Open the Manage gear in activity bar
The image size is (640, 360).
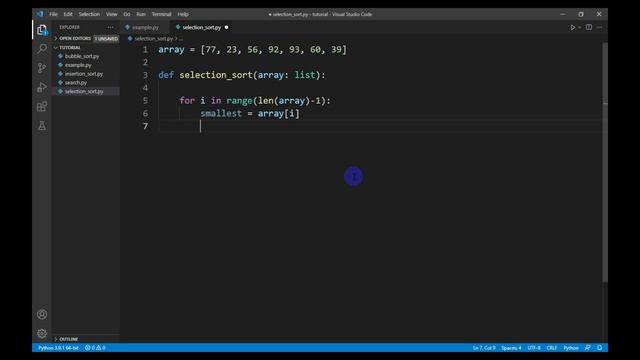(x=42, y=333)
